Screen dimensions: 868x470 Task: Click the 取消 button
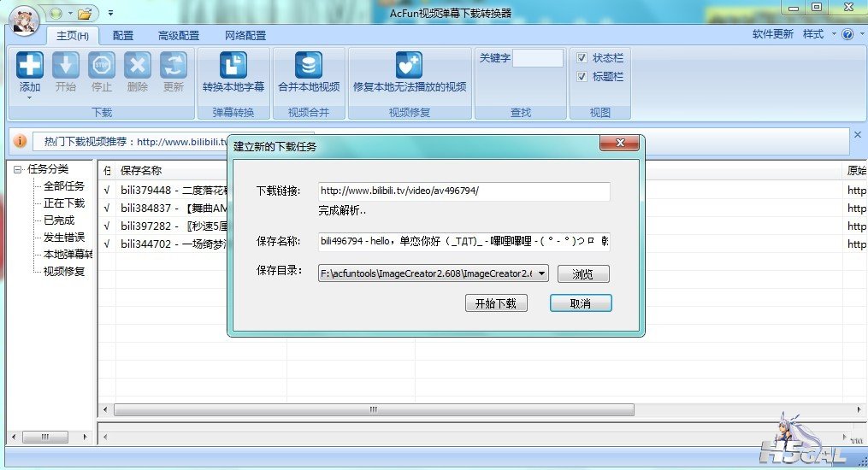(581, 303)
